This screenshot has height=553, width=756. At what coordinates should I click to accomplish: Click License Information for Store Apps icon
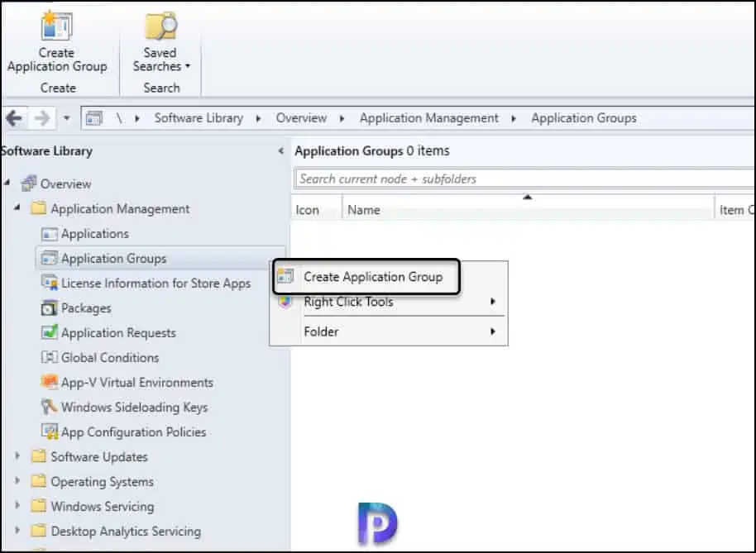click(50, 283)
